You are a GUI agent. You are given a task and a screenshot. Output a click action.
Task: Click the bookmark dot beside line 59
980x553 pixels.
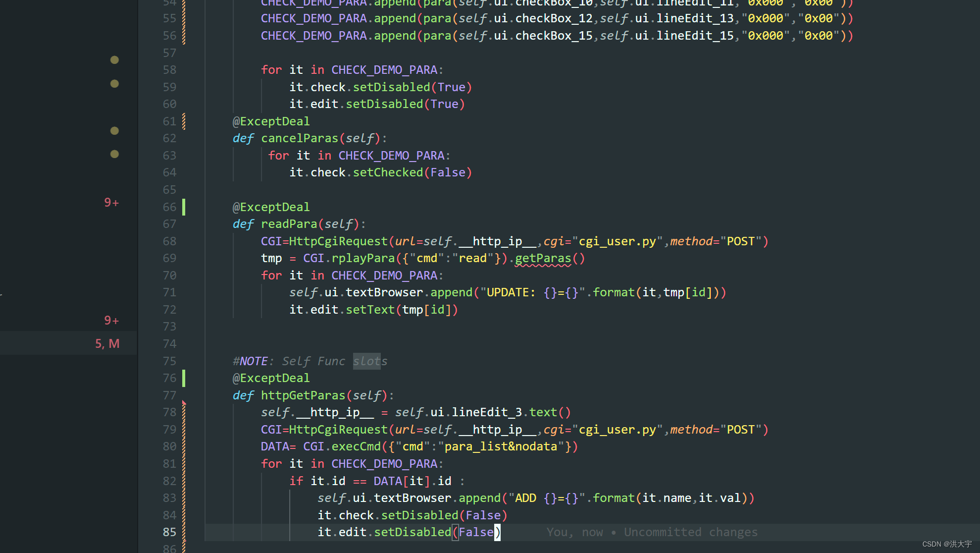click(114, 83)
